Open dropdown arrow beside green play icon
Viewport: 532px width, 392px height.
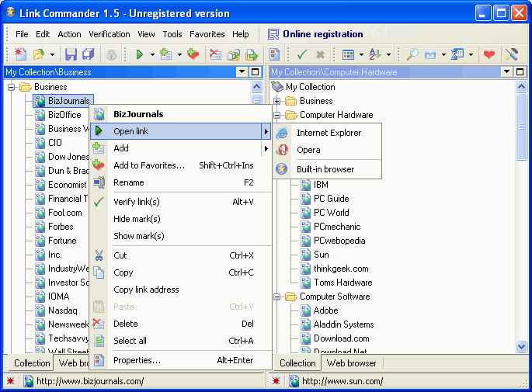click(x=152, y=54)
